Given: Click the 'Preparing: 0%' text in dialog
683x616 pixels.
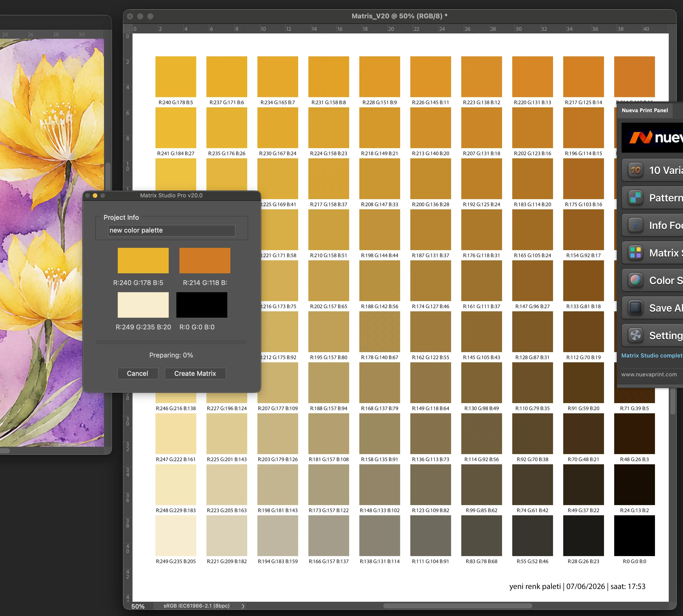Looking at the screenshot, I should [171, 355].
